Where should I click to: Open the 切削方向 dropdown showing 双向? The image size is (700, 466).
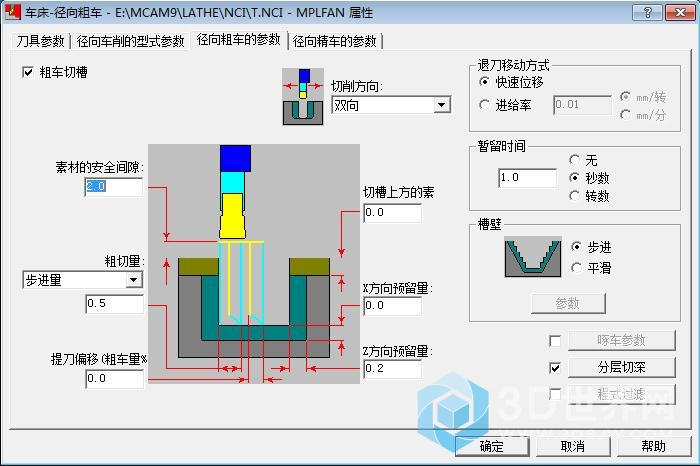click(391, 105)
